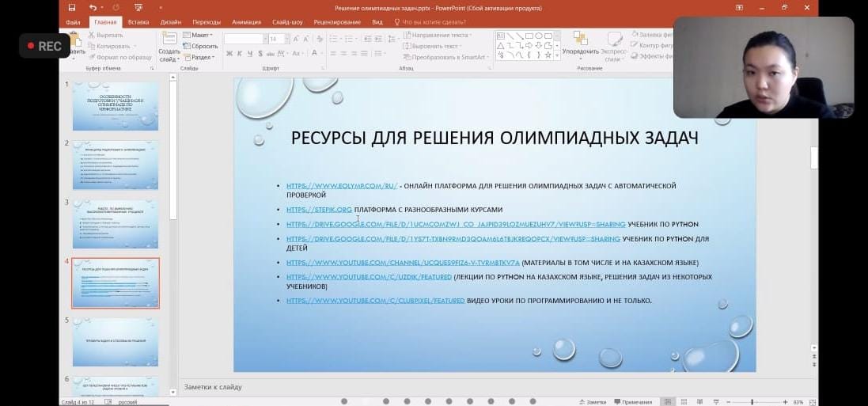
Task: Open Выровнять текст dropdown
Action: coord(433,46)
